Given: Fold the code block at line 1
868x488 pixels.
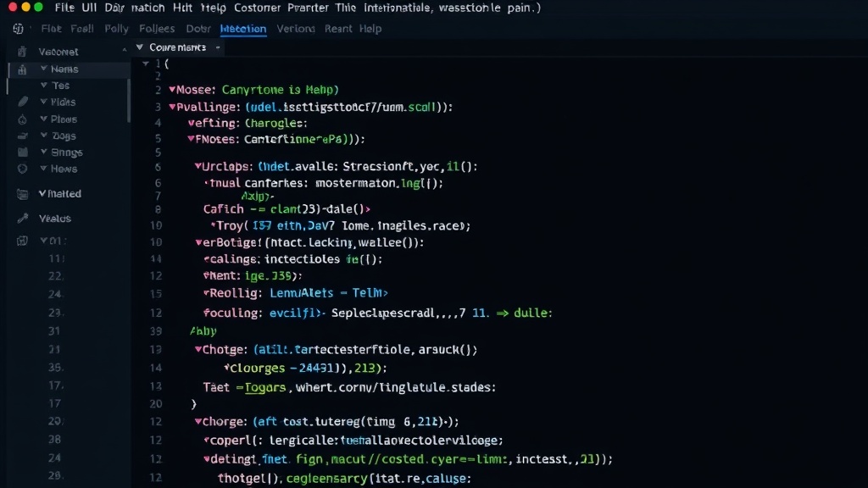Looking at the screenshot, I should [x=146, y=64].
